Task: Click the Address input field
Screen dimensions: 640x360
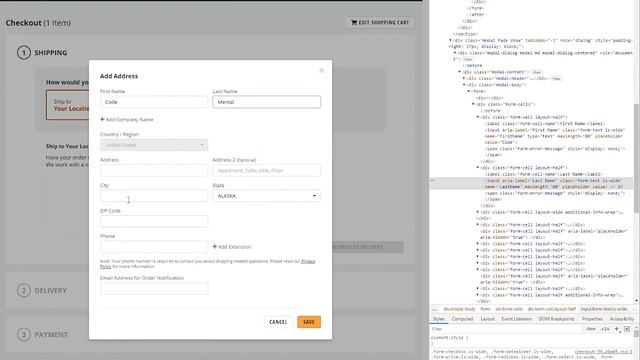Action: [154, 171]
